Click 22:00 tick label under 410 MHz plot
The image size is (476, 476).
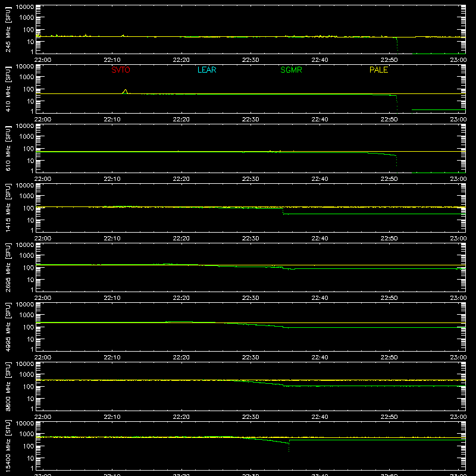tap(43, 120)
